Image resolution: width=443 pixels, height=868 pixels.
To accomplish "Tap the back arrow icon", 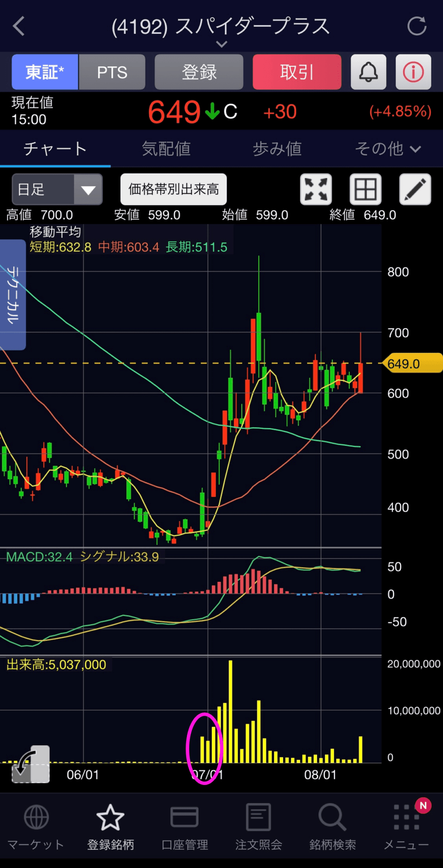I will pos(19,26).
